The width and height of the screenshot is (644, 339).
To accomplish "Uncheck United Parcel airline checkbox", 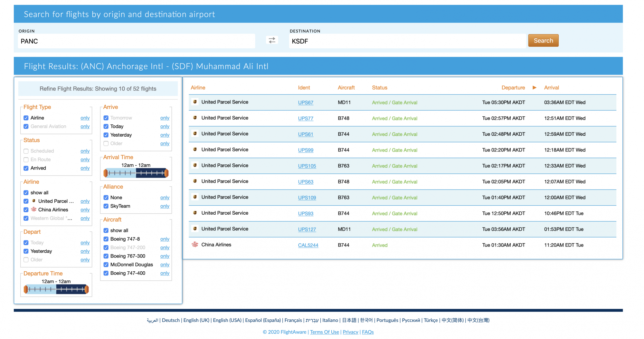I will (x=26, y=201).
